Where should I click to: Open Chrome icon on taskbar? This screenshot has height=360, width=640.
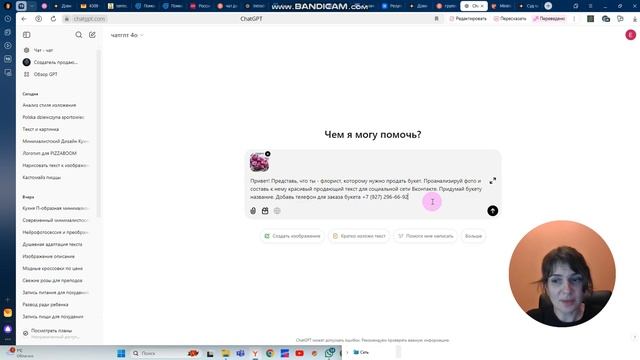[270, 353]
